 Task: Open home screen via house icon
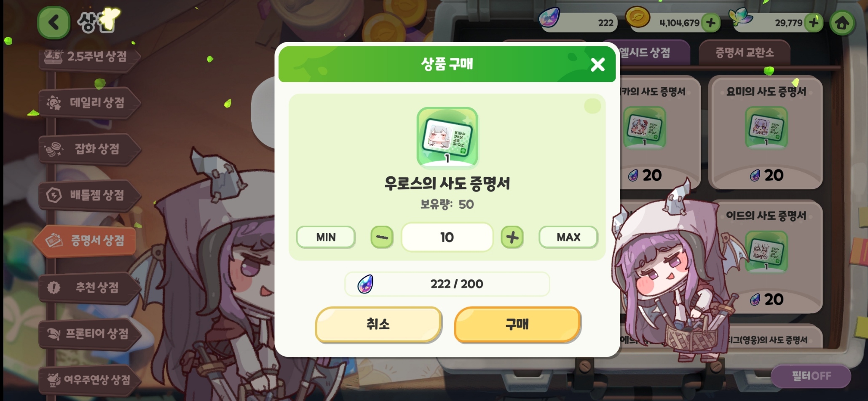pyautogui.click(x=842, y=23)
